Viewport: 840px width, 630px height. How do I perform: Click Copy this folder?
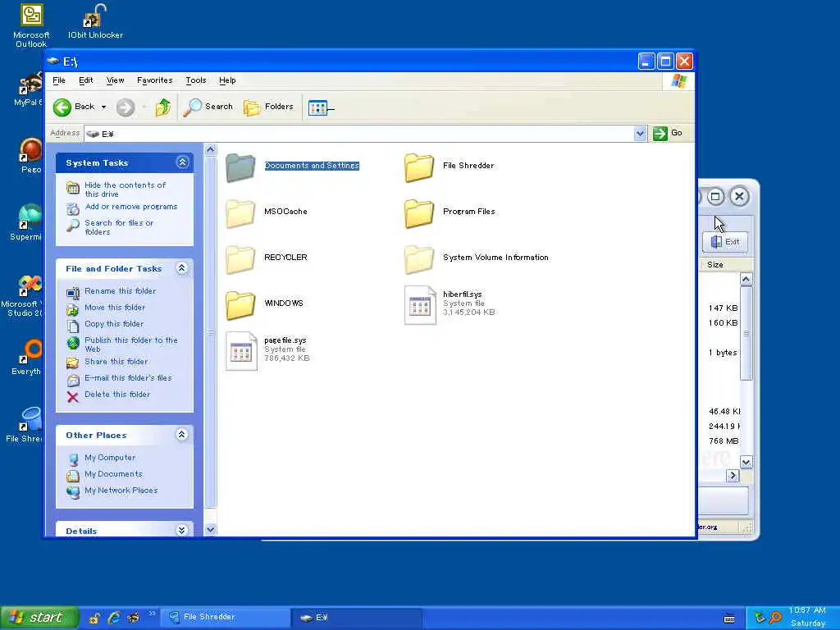click(114, 323)
